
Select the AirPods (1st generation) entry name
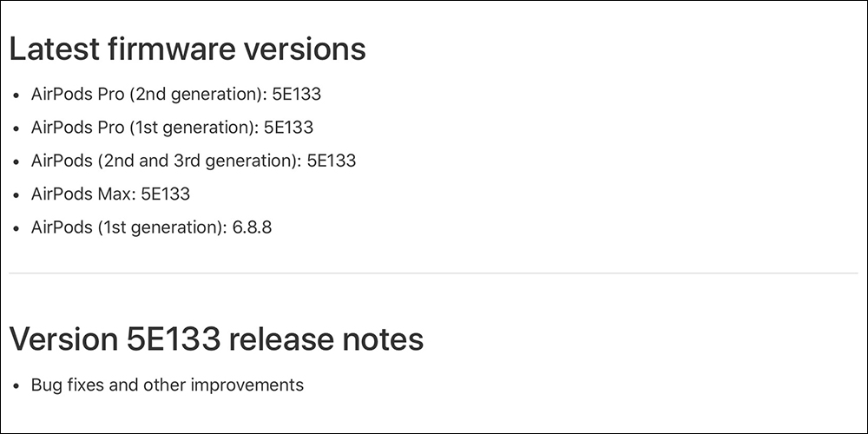click(x=129, y=227)
